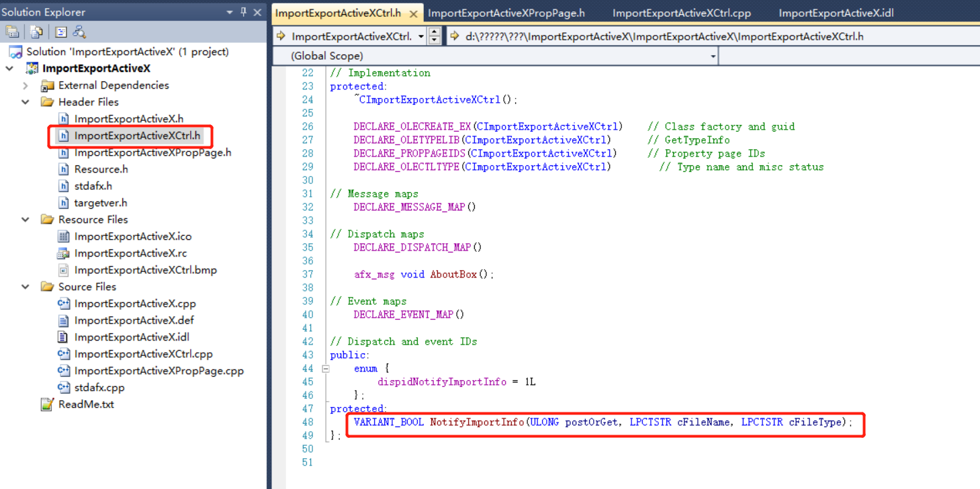Screen dimensions: 980x489
Task: Close the ImportExportActiveXCtrl.h editor tab
Action: click(412, 12)
